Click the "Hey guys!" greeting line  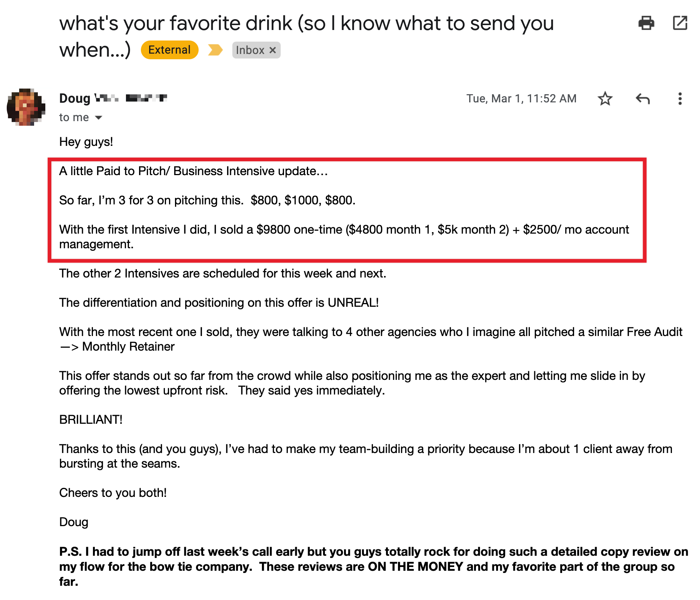point(86,142)
